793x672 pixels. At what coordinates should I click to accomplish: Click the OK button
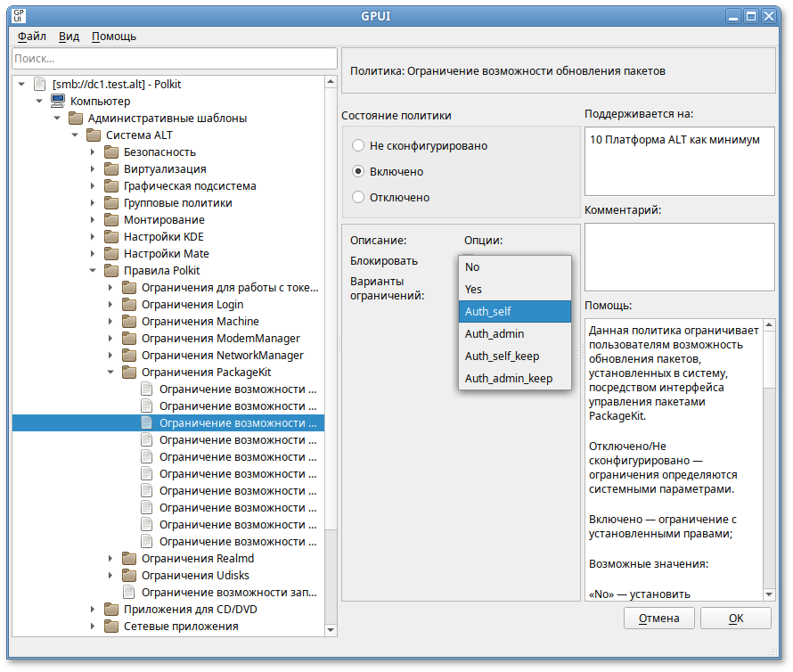[x=735, y=618]
